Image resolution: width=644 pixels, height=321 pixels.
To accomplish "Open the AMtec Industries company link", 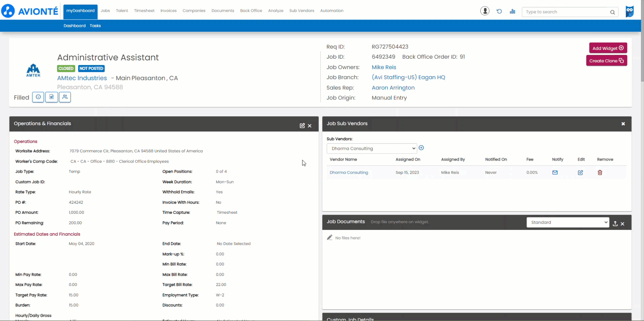I will [x=82, y=78].
